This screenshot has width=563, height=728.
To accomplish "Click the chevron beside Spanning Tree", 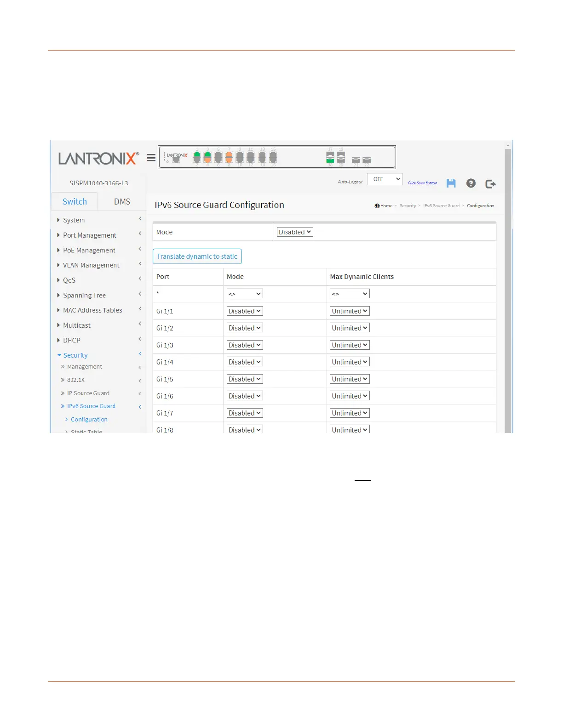I will 140,294.
